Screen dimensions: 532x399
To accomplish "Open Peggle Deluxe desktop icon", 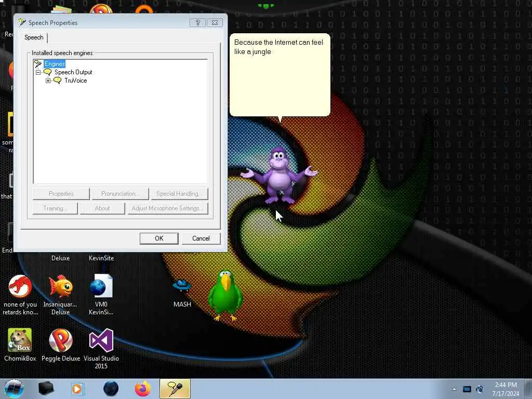I will [61, 345].
